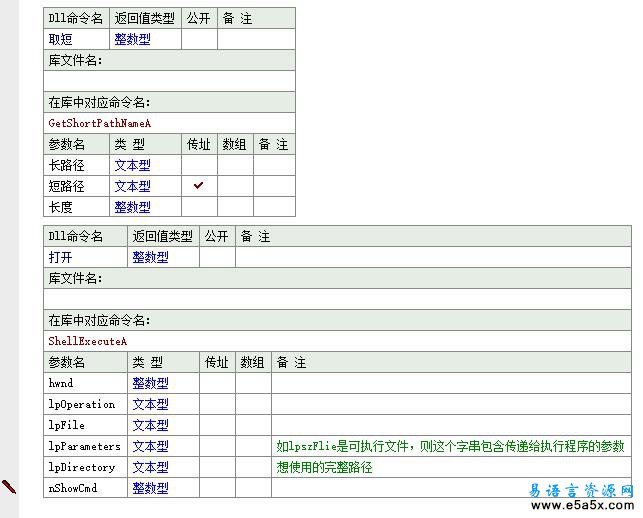Screen dimensions: 643x518
Task: Click the 文本型 type of lpFile
Action: (150, 425)
